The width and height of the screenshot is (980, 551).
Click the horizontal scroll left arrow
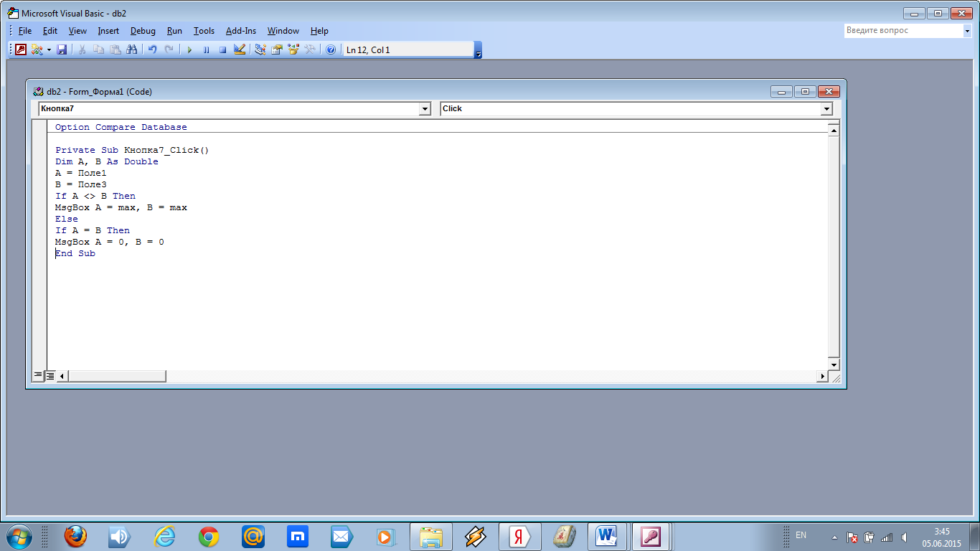click(62, 376)
